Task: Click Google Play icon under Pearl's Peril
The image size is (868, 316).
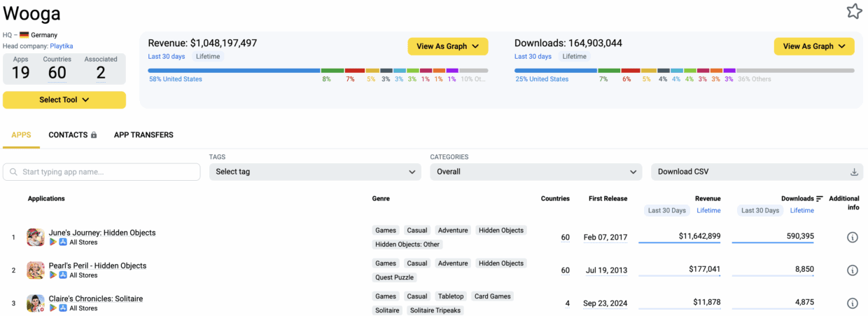Action: (x=52, y=275)
